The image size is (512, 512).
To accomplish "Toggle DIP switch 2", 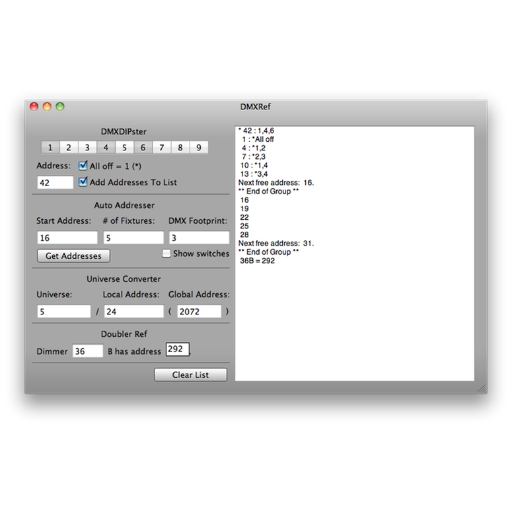I will point(69,147).
